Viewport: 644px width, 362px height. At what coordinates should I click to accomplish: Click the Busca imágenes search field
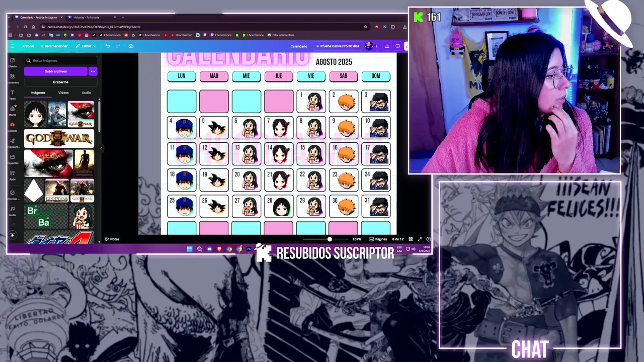(60, 60)
